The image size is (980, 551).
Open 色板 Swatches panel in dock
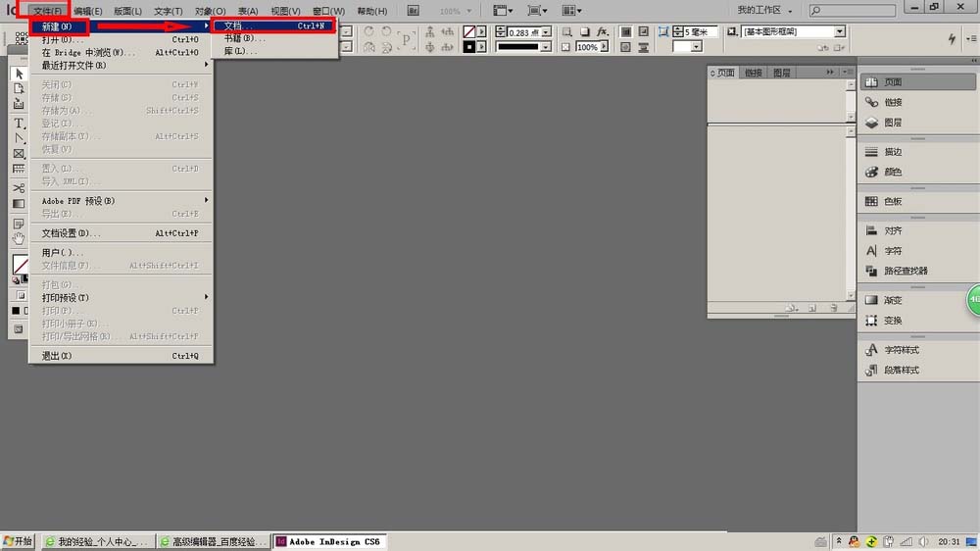[917, 201]
